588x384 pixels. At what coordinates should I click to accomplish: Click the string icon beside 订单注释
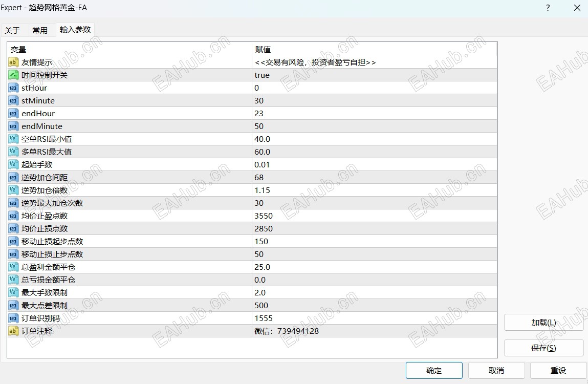pos(13,331)
